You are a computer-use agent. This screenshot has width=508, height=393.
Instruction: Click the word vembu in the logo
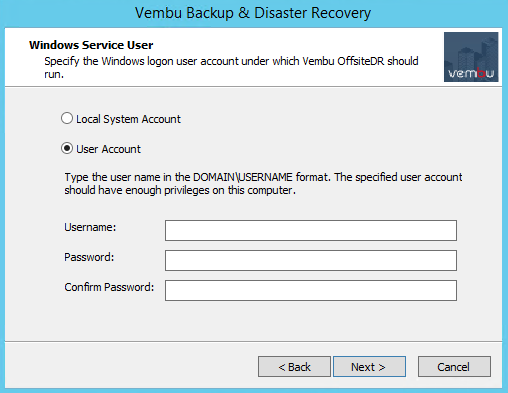[471, 73]
